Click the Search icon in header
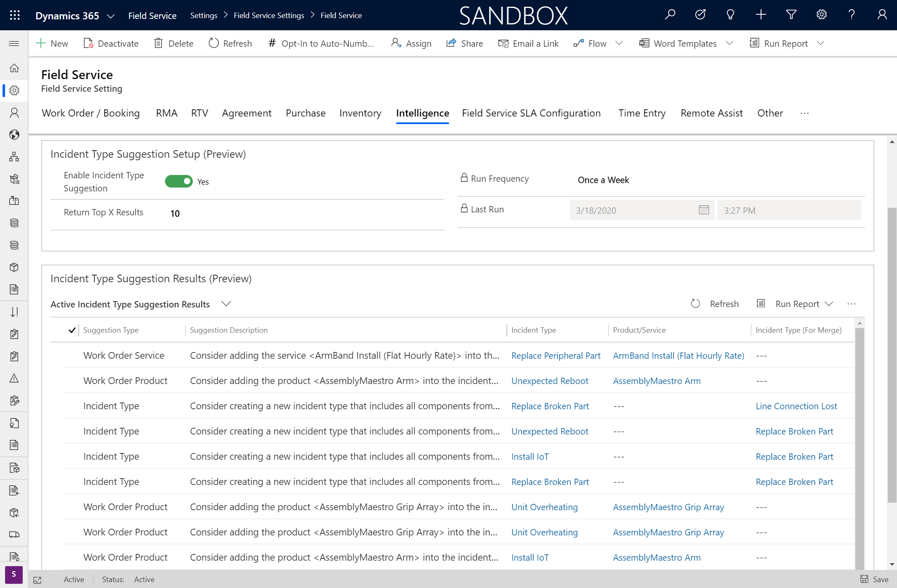The image size is (897, 588). [x=671, y=14]
